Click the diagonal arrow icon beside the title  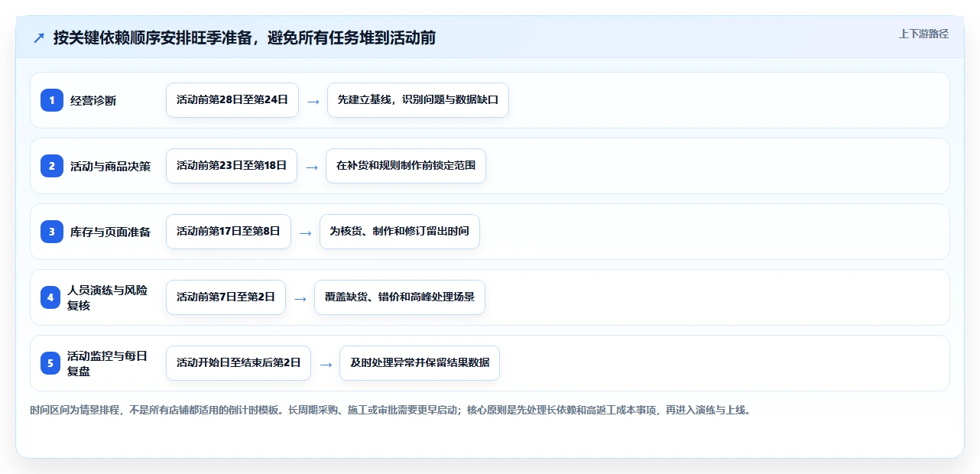tap(38, 38)
